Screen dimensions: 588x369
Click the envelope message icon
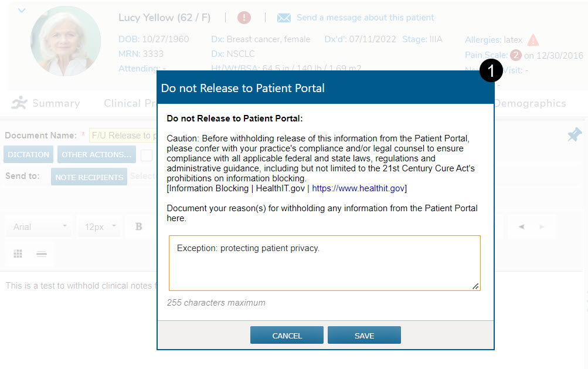284,18
